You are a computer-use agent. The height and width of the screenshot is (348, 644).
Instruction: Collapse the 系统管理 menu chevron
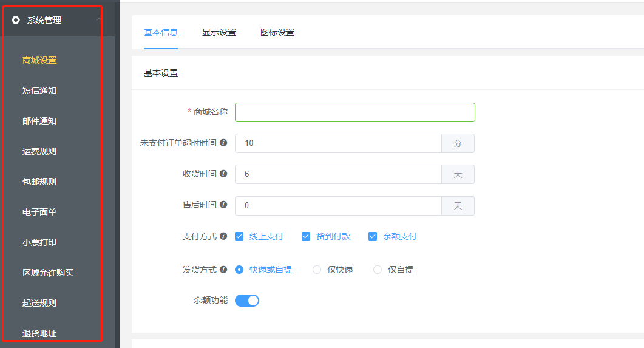pos(98,19)
